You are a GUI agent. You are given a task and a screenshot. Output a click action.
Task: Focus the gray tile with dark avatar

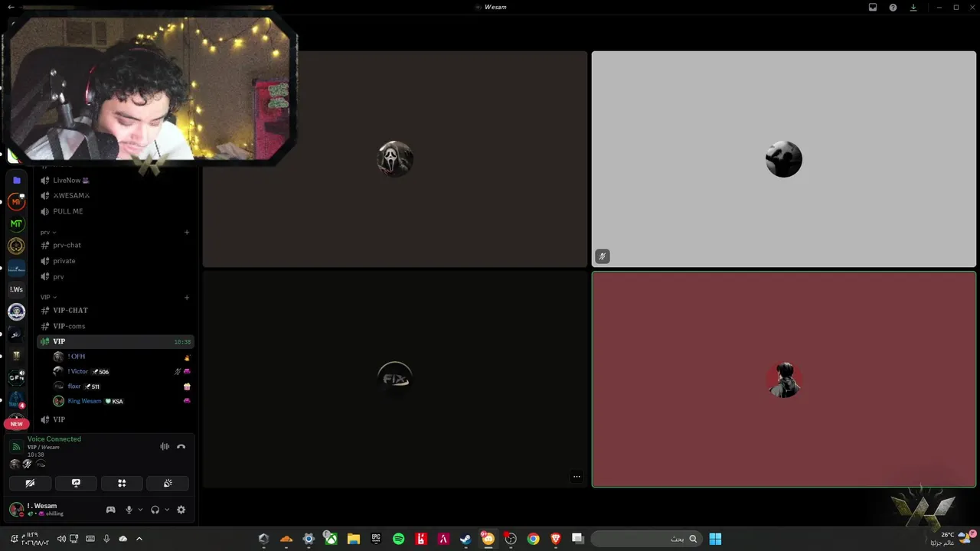(784, 159)
